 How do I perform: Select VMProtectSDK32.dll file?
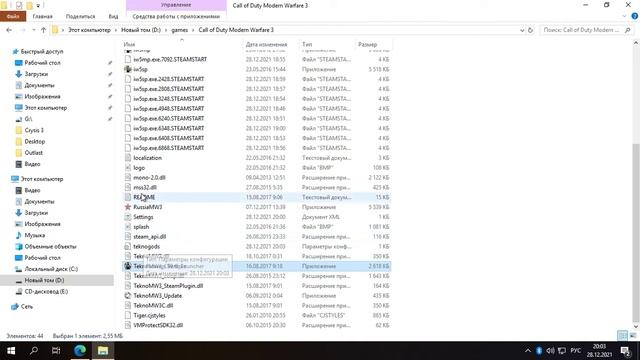(158, 325)
